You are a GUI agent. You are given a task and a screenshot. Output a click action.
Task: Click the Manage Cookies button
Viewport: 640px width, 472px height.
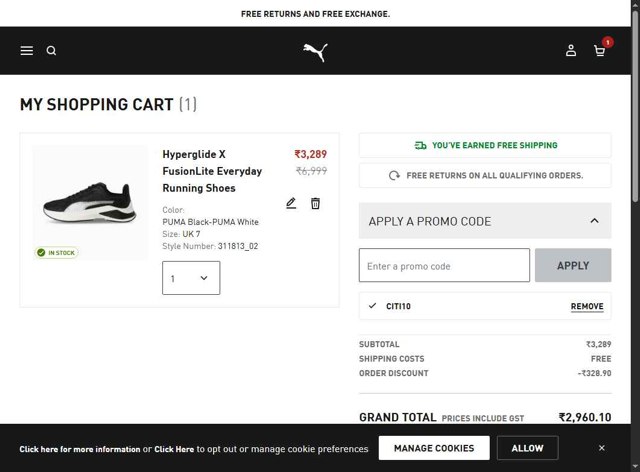pyautogui.click(x=434, y=448)
